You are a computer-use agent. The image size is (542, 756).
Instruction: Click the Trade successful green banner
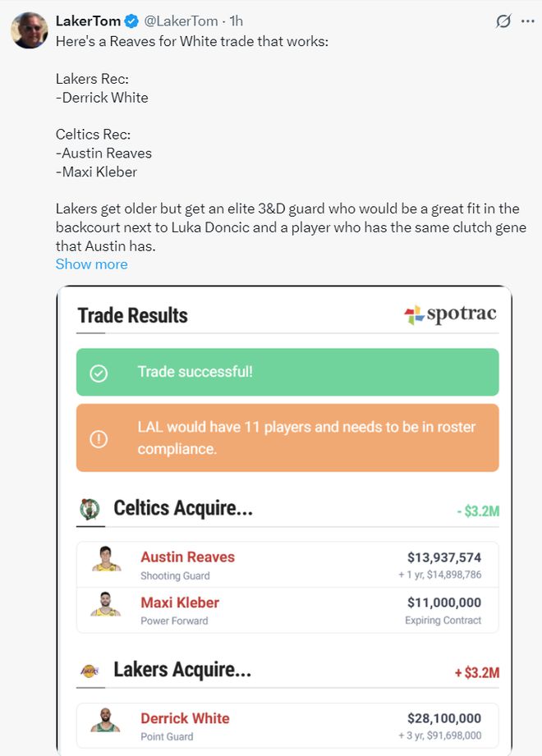[287, 372]
